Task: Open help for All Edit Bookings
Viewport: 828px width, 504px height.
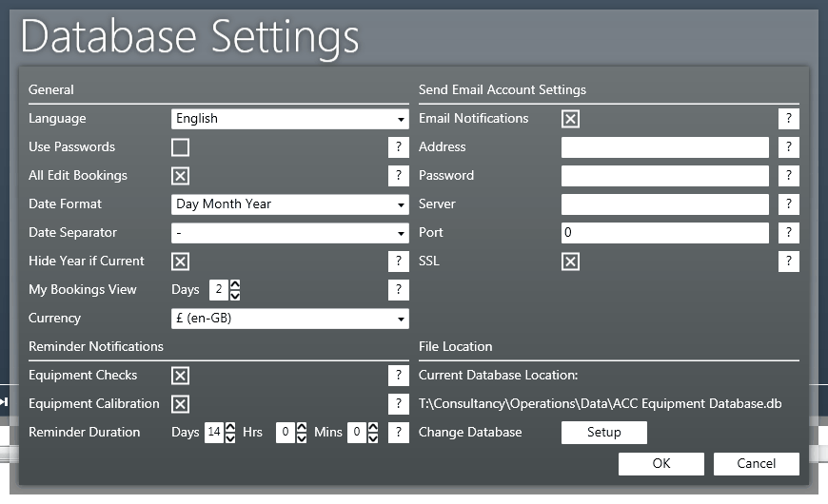Action: point(399,176)
